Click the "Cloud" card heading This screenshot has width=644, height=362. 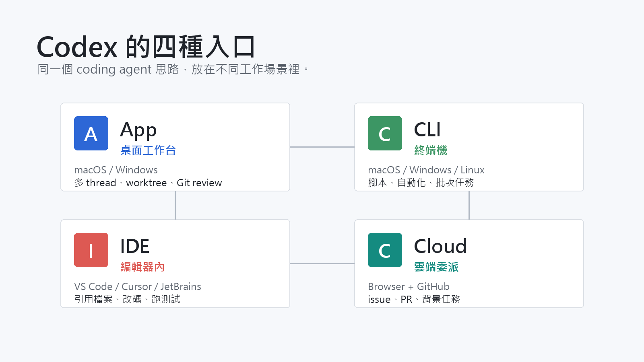(440, 246)
